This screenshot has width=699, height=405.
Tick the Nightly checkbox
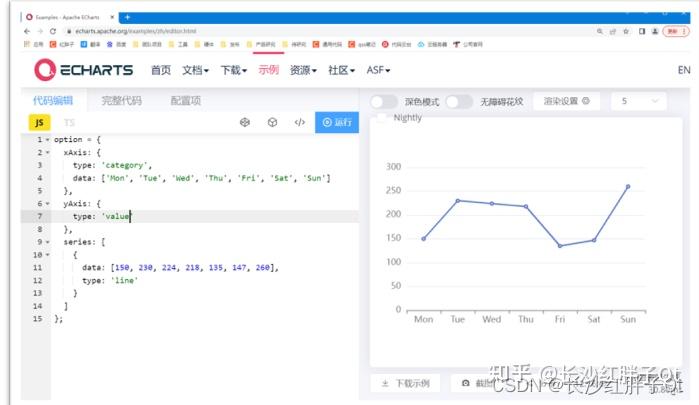(382, 118)
